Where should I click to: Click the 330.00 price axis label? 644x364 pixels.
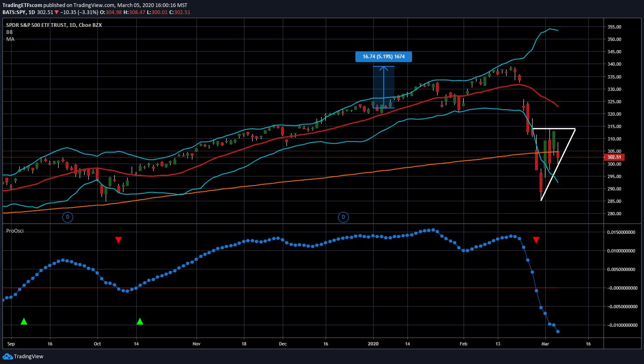[614, 89]
